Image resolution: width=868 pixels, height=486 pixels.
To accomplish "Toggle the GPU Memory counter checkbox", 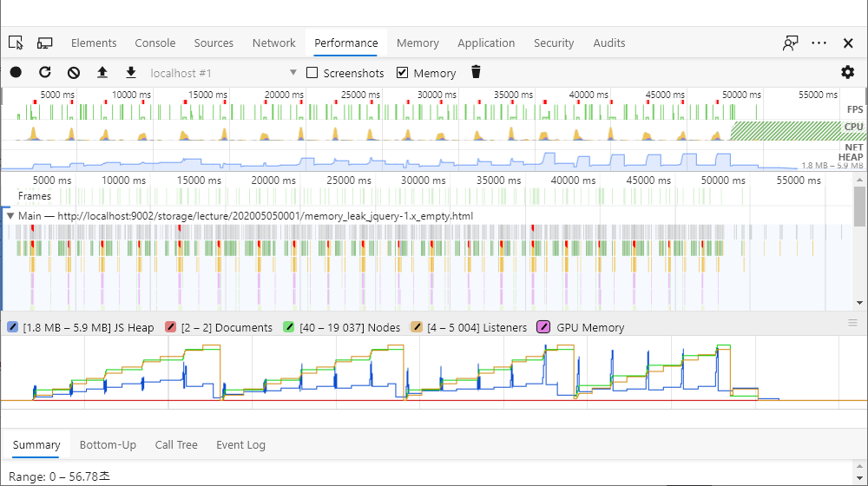I will click(543, 327).
